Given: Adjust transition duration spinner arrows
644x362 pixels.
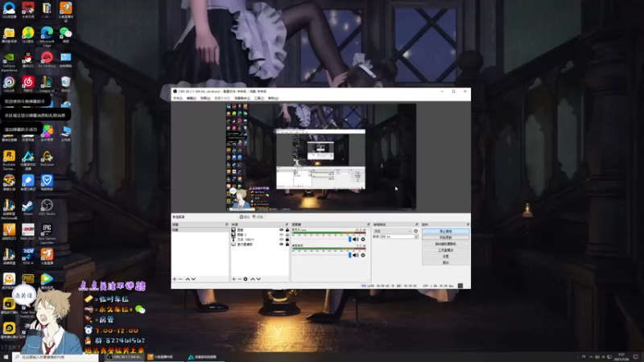Looking at the screenshot, I should point(416,237).
